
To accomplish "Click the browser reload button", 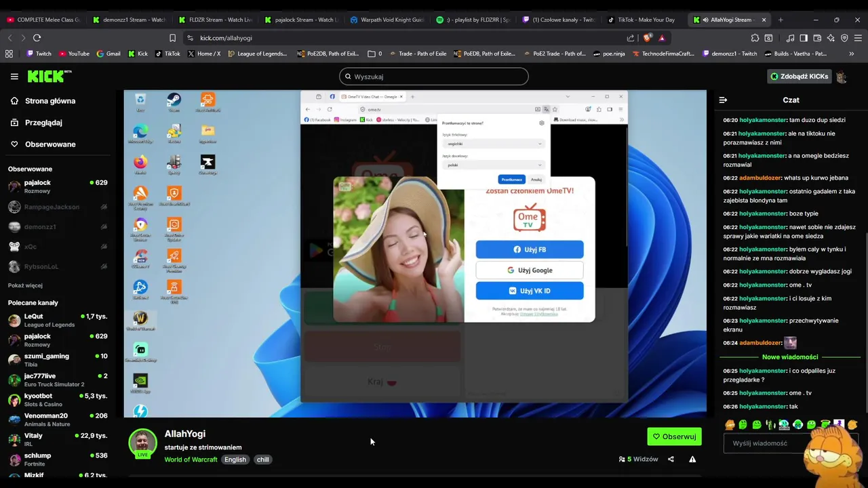I will pyautogui.click(x=37, y=38).
